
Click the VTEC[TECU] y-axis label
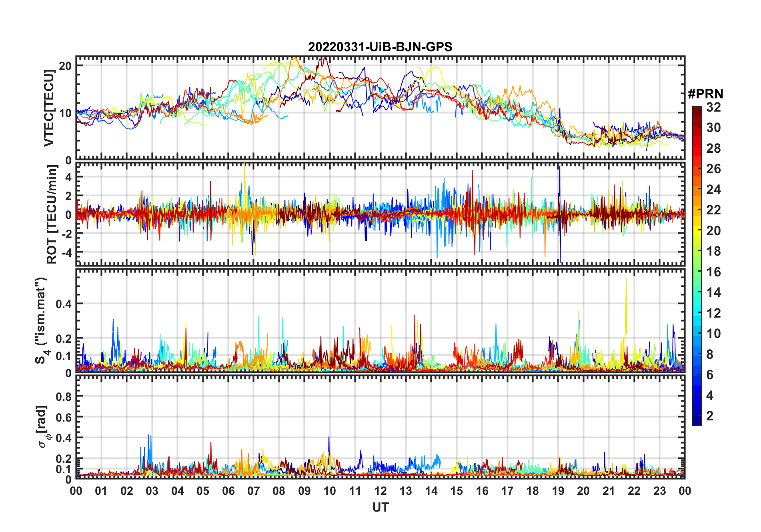click(x=49, y=108)
